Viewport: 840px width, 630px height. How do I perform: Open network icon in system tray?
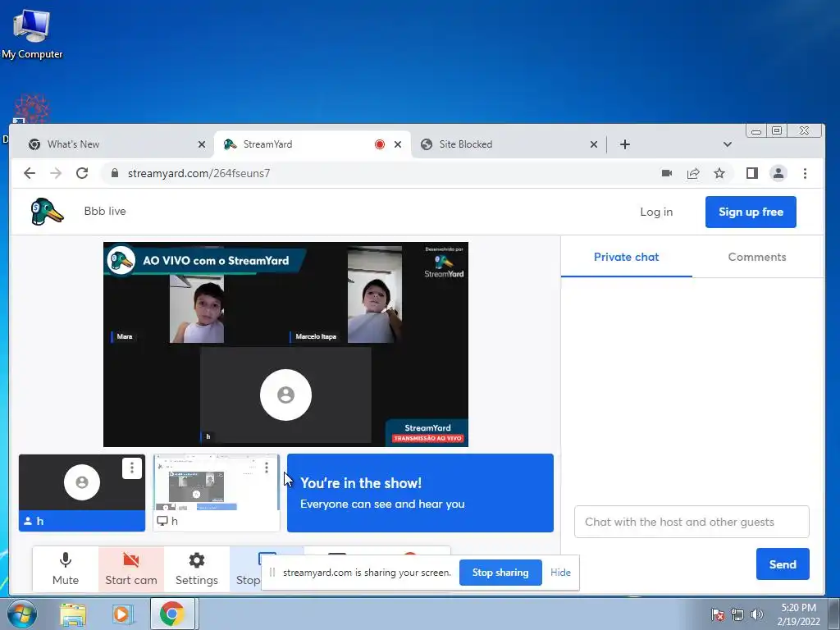(737, 614)
